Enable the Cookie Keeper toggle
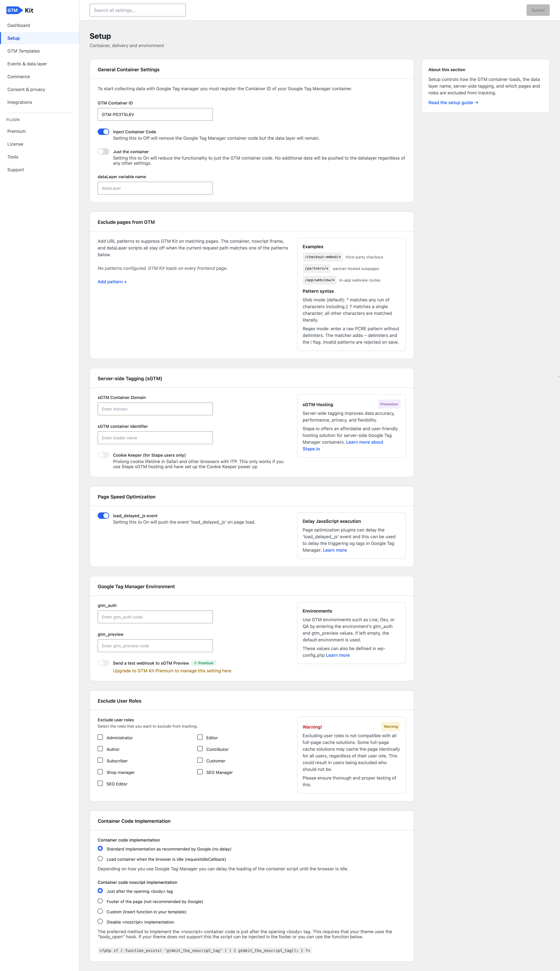The image size is (560, 971). pyautogui.click(x=103, y=455)
